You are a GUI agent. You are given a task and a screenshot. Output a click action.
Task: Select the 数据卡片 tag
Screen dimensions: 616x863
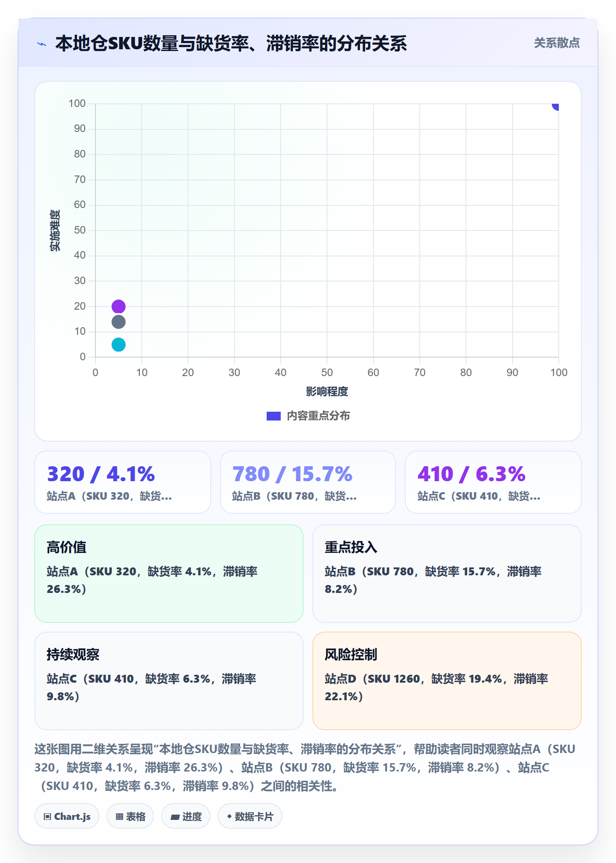click(x=250, y=816)
